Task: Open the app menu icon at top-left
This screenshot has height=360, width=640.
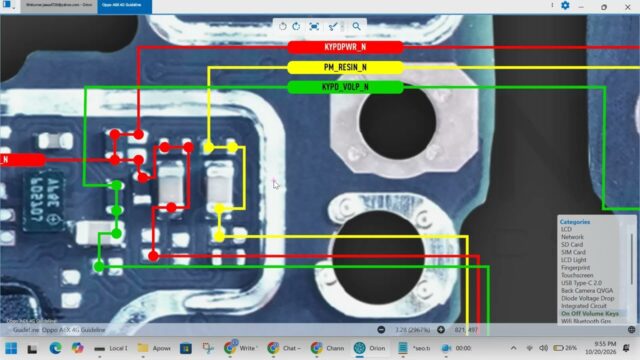Action: [x=7, y=5]
